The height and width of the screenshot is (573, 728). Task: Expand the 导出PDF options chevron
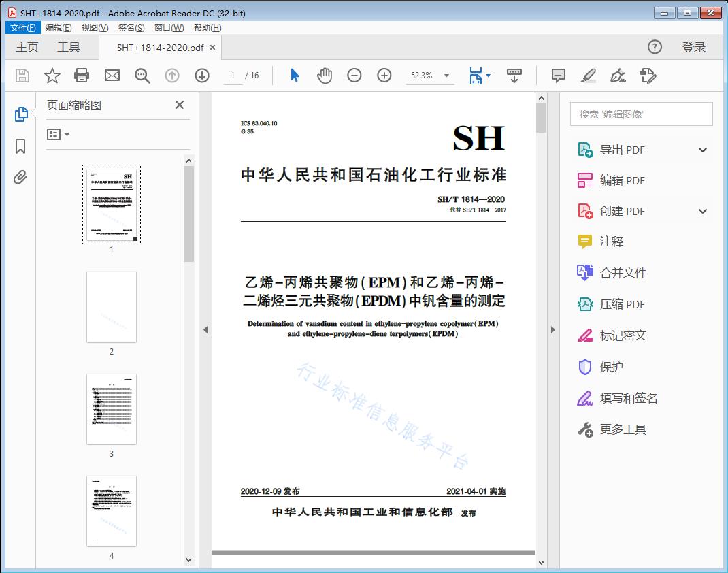pos(703,149)
